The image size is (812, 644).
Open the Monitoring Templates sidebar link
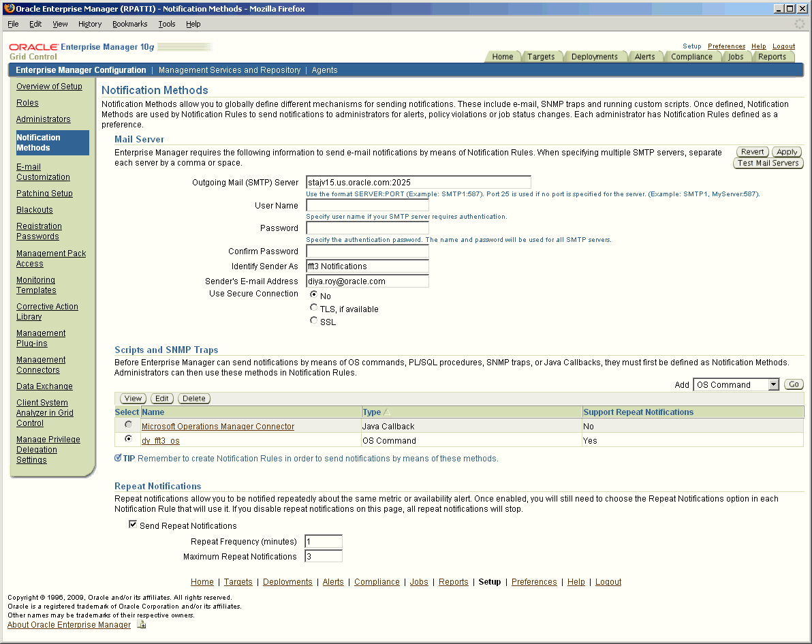point(36,285)
